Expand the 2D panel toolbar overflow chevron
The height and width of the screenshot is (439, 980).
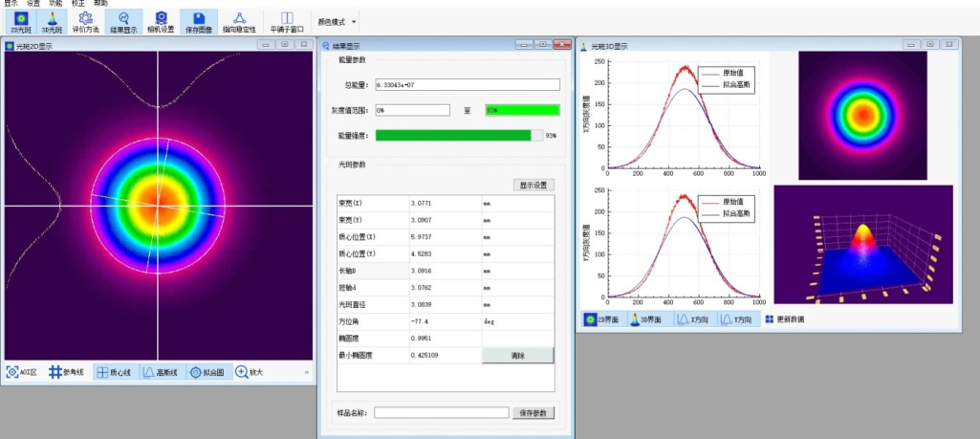pyautogui.click(x=307, y=372)
